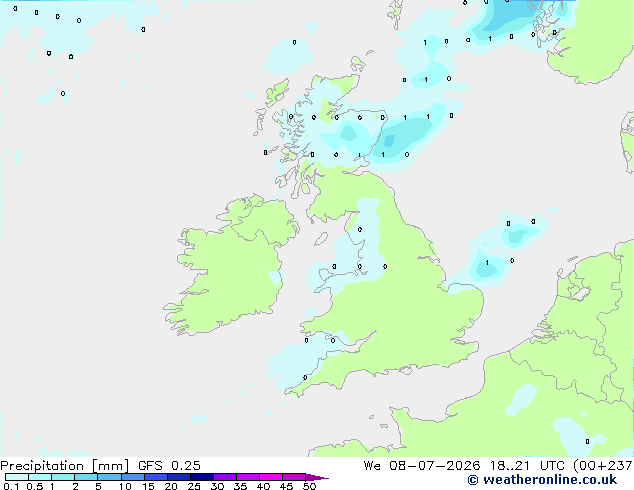Click the "50" legend scale value

(309, 486)
